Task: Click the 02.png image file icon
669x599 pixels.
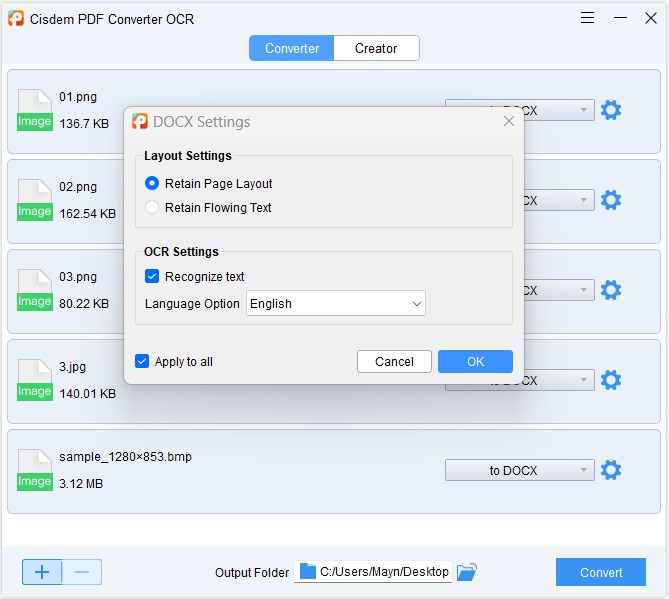Action: [x=35, y=200]
